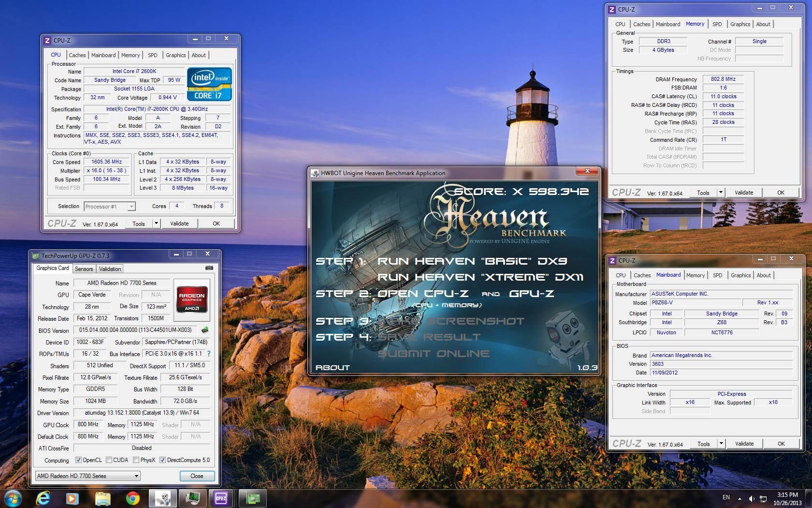Screen dimensions: 812x508
Task: Click GPU-Z Driver Version field
Action: 142,413
